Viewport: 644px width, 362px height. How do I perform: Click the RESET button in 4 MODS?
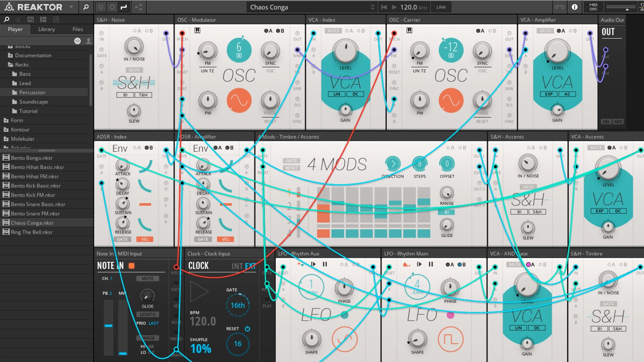click(292, 168)
